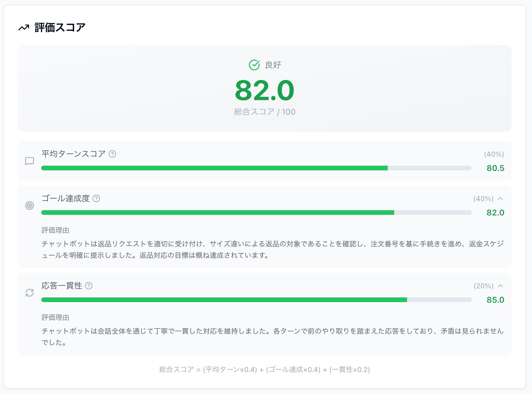Open the help tooltip icon for 応答一貫性
532x394 pixels.
(89, 286)
